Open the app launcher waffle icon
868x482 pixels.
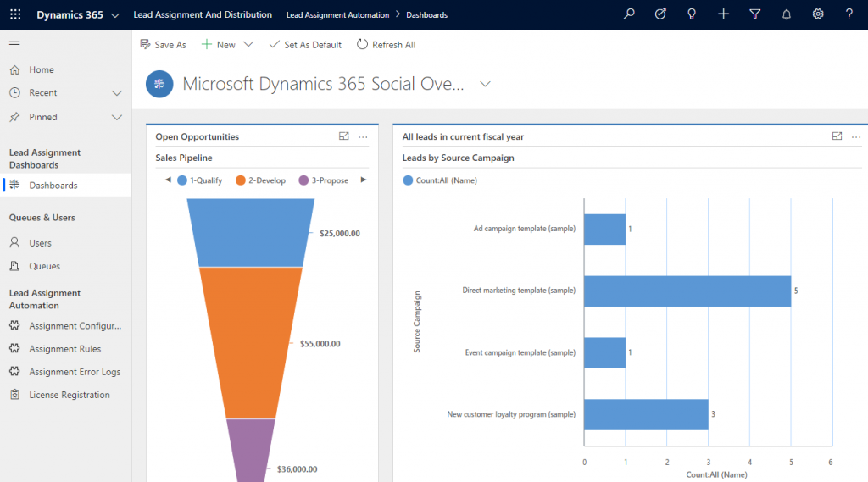click(15, 14)
